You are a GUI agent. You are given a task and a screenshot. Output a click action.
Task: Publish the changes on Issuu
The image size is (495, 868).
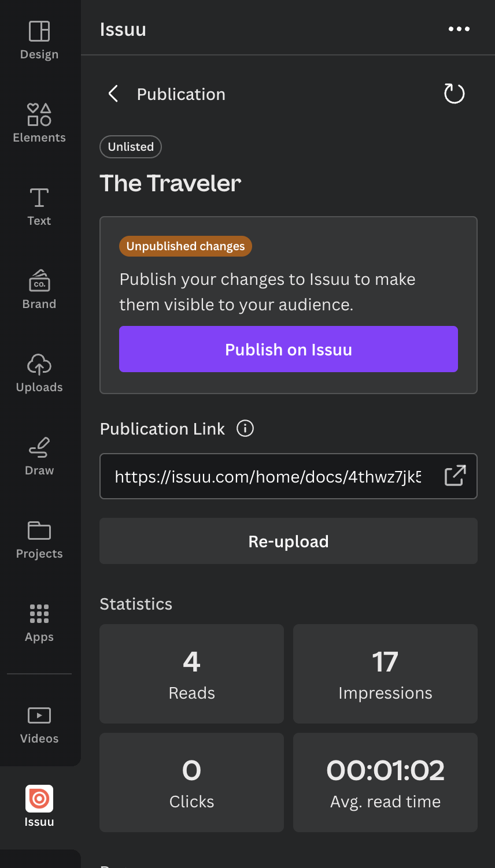(288, 349)
